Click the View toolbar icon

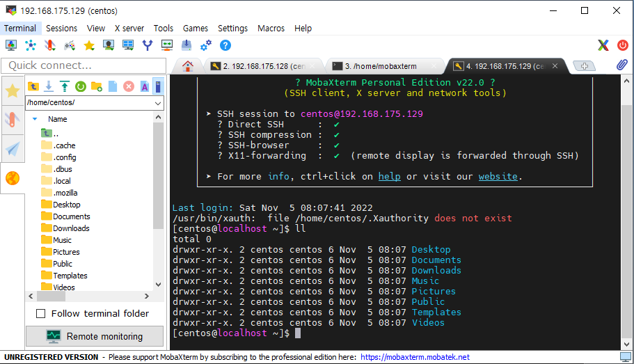coord(109,45)
